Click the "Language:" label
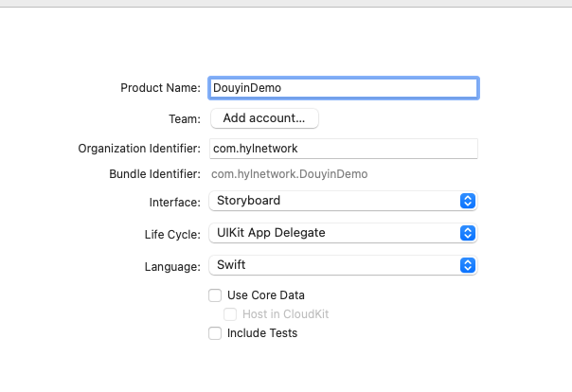Viewport: 572px width, 392px height. point(171,266)
